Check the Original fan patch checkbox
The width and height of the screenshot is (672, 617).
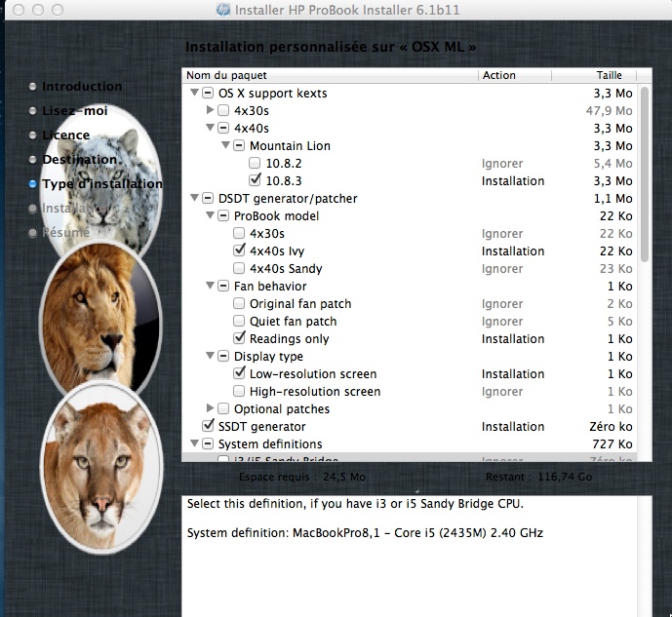pyautogui.click(x=239, y=303)
